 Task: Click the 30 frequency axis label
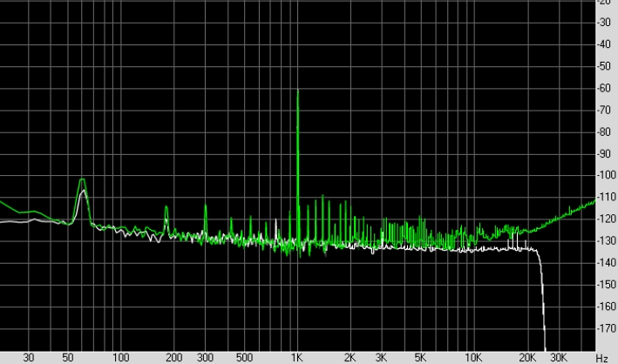29,358
